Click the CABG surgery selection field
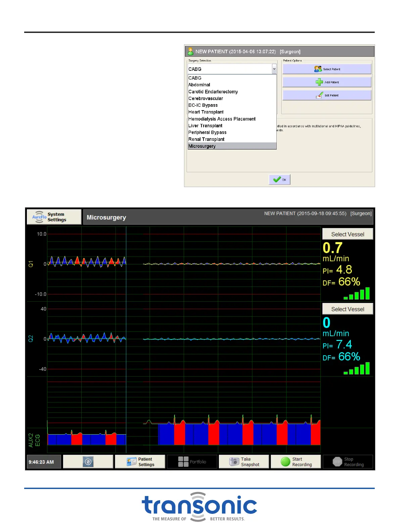 click(x=230, y=69)
